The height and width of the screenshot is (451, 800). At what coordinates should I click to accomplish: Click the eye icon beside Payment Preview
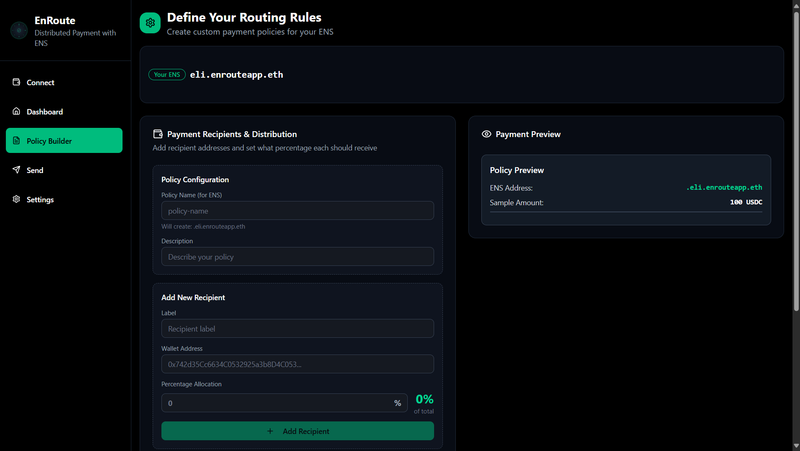486,134
